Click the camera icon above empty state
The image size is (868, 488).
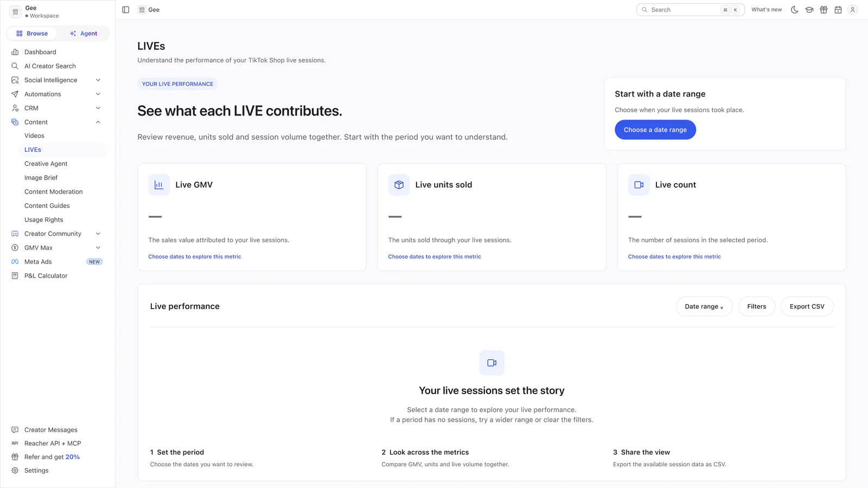(492, 363)
